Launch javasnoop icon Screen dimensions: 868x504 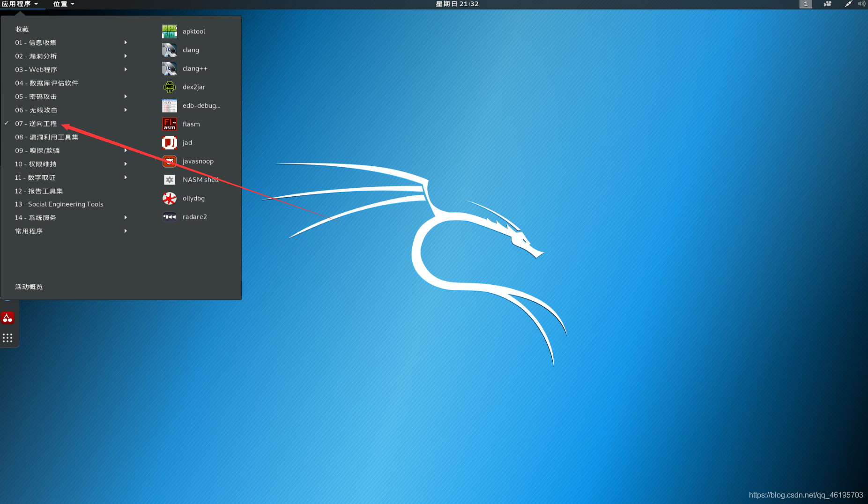(x=169, y=161)
